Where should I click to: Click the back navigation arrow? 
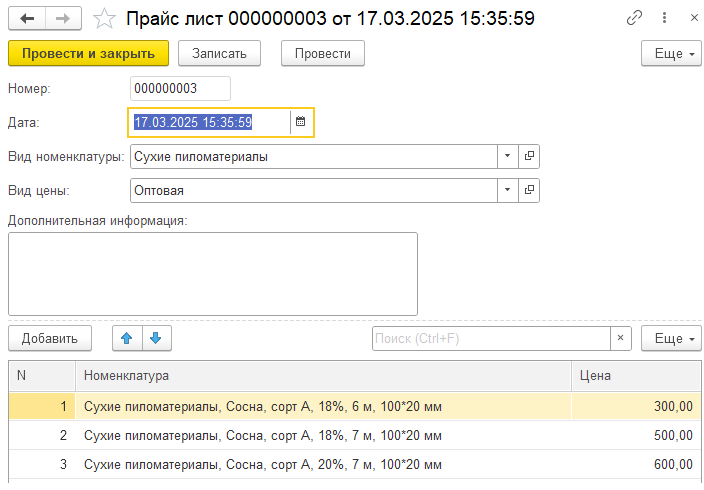26,18
